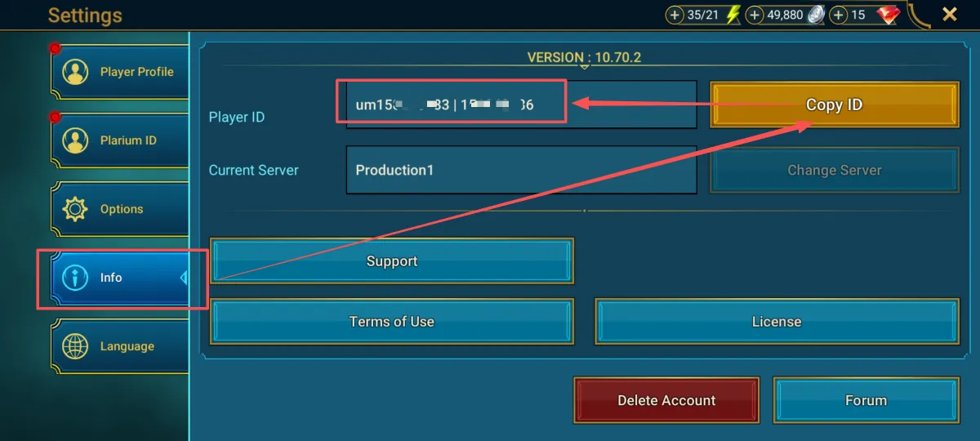Click the lightning bolt energy icon
980x441 pixels.
click(x=733, y=15)
